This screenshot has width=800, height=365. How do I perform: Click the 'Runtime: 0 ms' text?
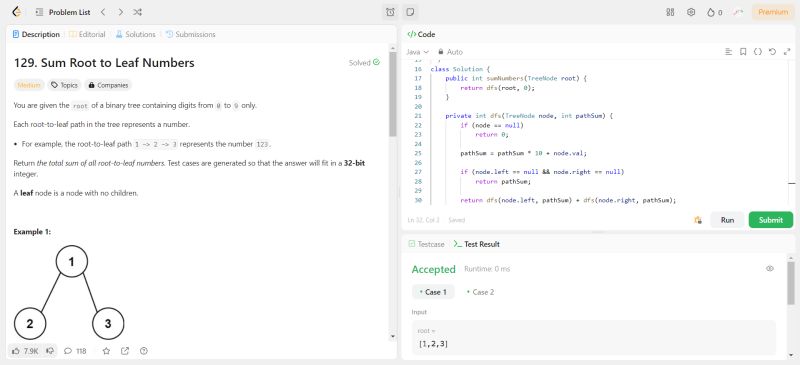(487, 269)
